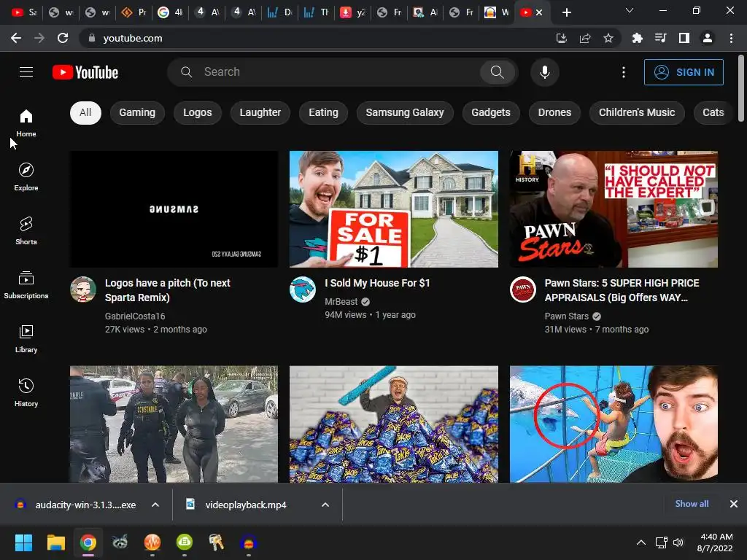The image size is (747, 560).
Task: Open Logos have a pitch video title
Action: (x=168, y=290)
